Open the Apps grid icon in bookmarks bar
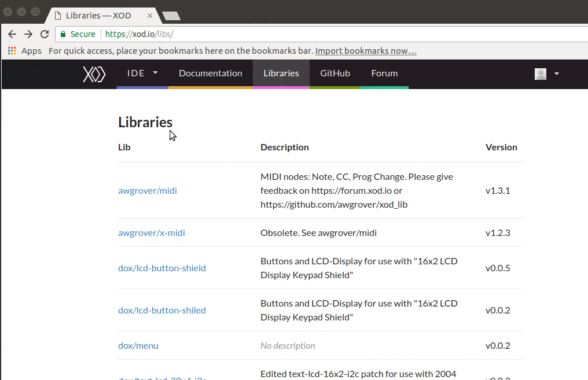 (12, 50)
